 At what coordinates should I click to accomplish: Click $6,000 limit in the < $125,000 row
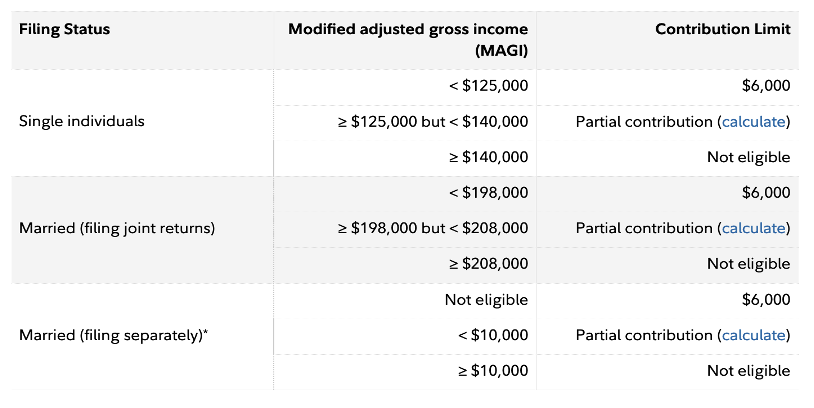click(x=767, y=86)
